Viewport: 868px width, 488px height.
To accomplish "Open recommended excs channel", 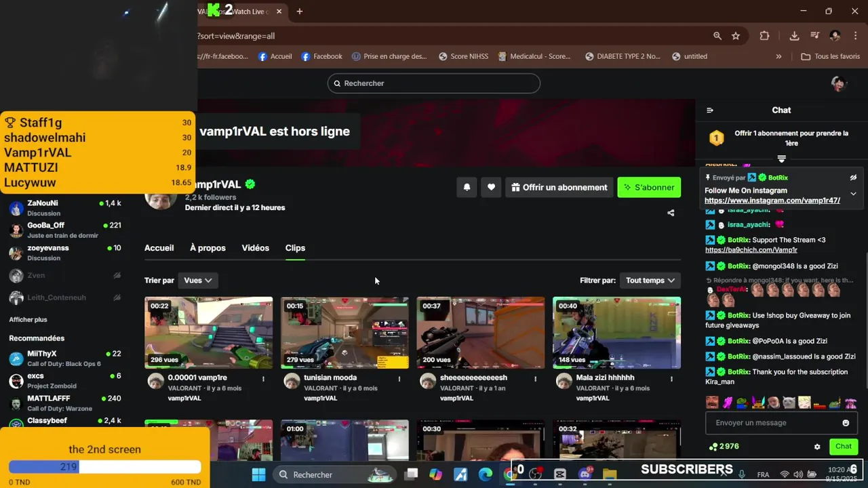I will (65, 380).
